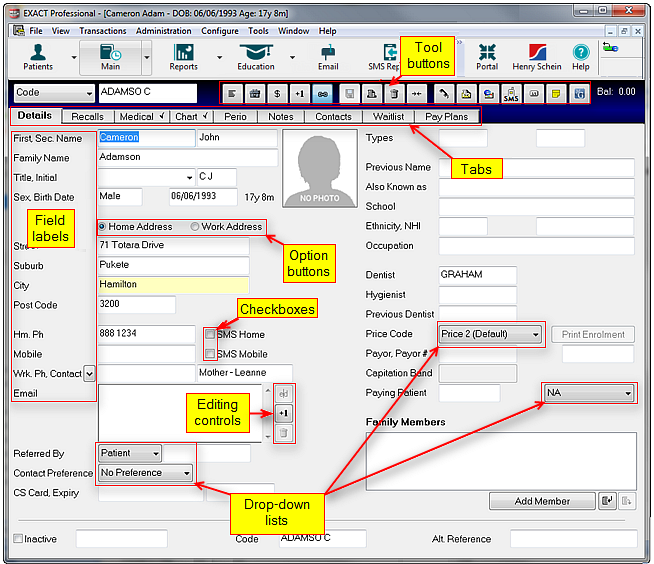Toggle the Inactive checkbox

(18, 539)
